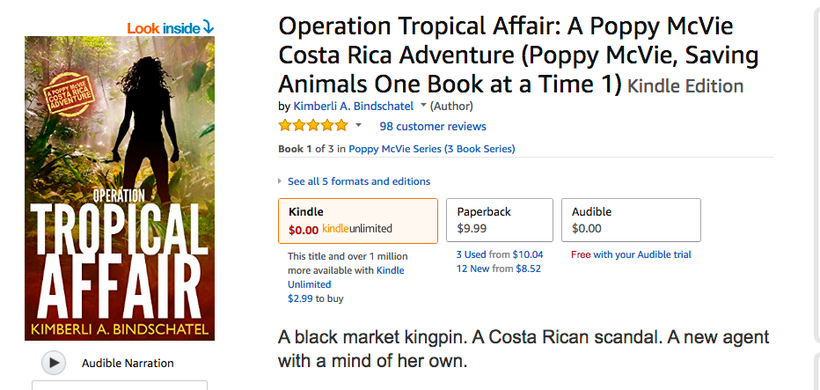Select the Kindle format option

(358, 221)
